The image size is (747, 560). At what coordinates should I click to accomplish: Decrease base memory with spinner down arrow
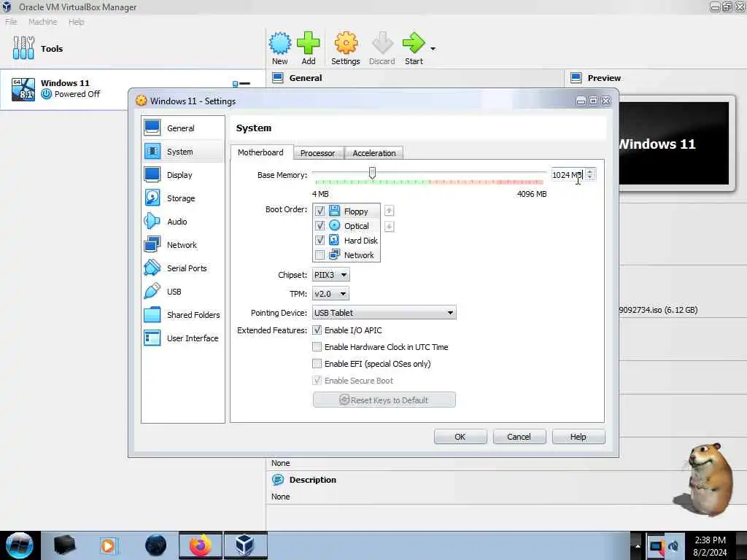(x=589, y=178)
